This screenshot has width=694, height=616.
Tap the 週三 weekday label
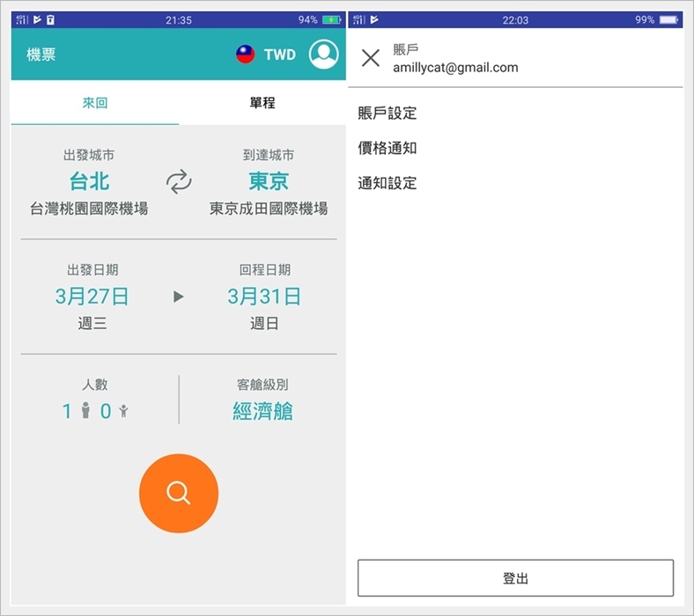[92, 323]
